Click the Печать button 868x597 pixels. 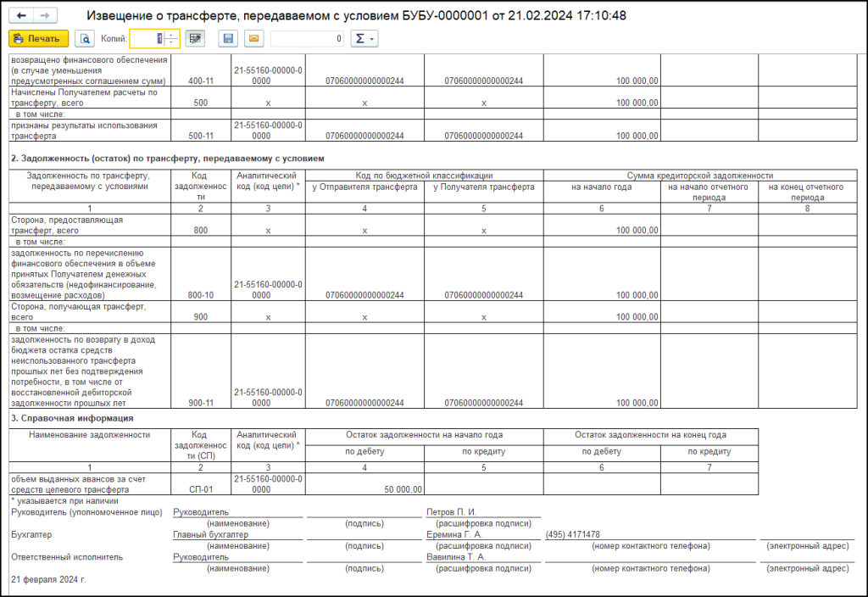[38, 38]
